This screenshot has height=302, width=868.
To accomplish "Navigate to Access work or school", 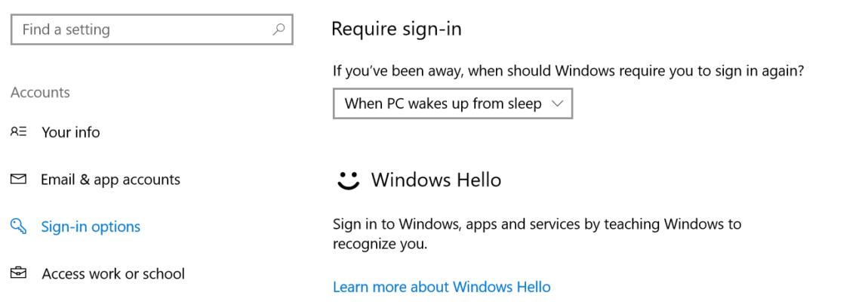I will [113, 273].
